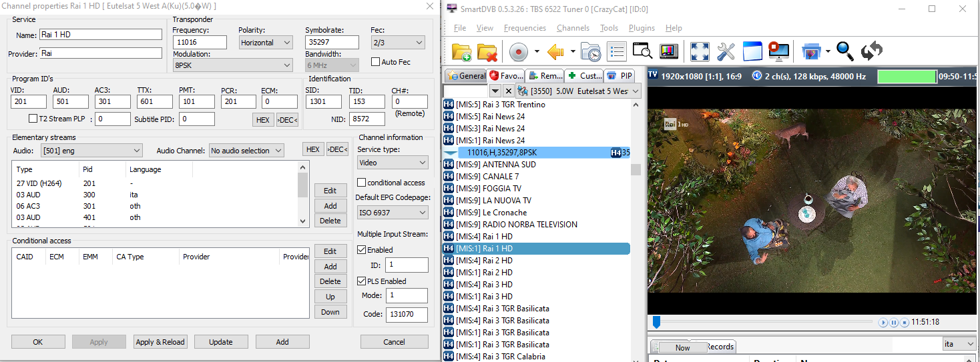Open the Fec dropdown showing 2/3
Image resolution: width=980 pixels, height=362 pixels.
[x=398, y=43]
